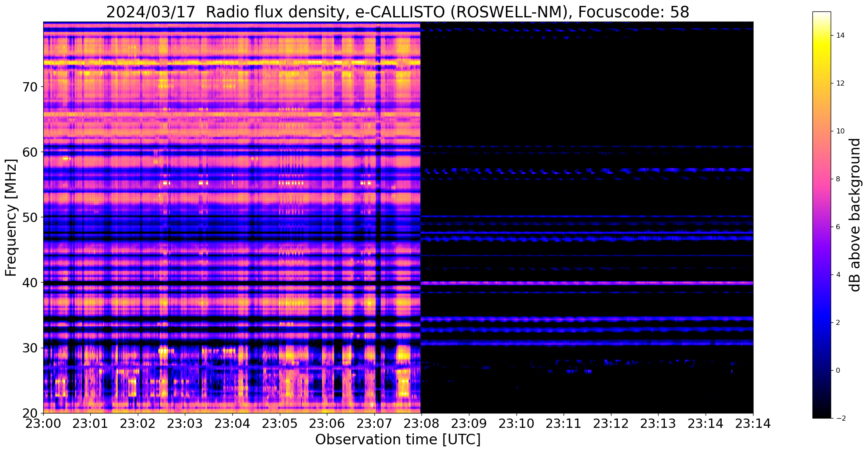Click the 23:09 time tick label
Screen dimensions: 868x452
pyautogui.click(x=469, y=424)
